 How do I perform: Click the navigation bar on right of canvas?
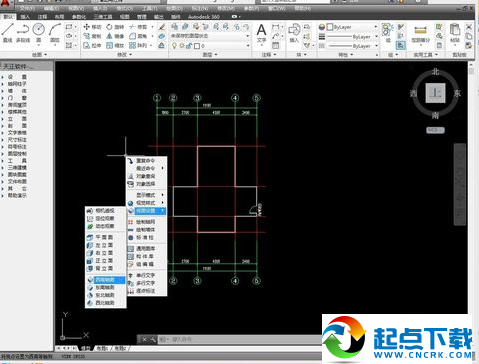[x=460, y=184]
